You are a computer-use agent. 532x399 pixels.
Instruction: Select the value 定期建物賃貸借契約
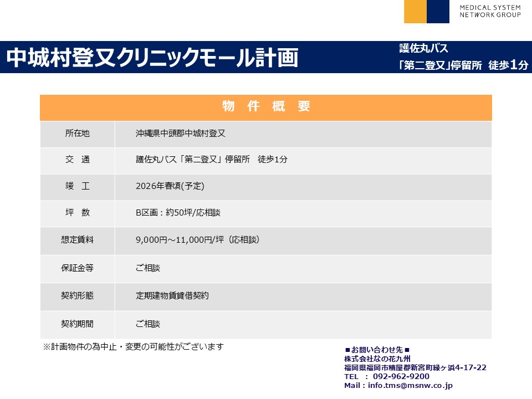(172, 295)
